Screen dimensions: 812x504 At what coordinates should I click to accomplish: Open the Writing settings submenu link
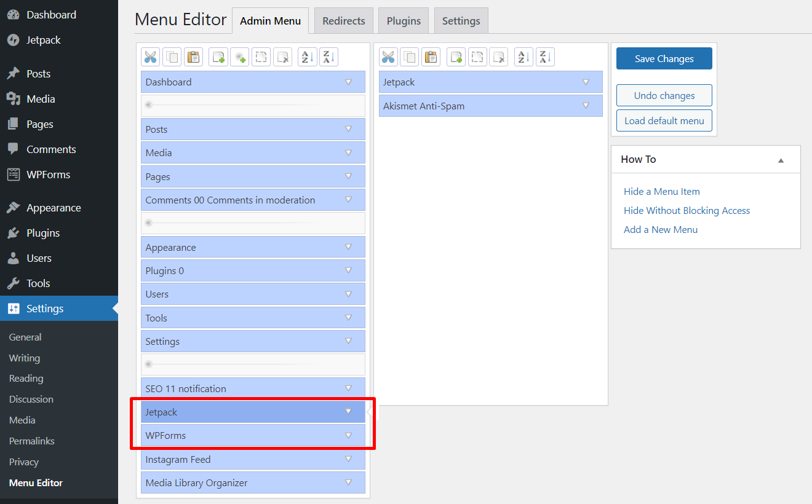(25, 358)
